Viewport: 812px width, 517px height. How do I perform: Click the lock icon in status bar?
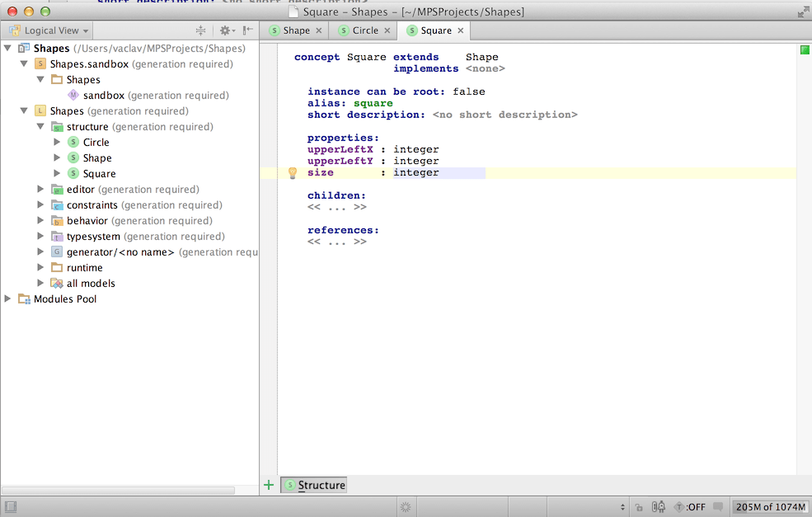pyautogui.click(x=639, y=507)
